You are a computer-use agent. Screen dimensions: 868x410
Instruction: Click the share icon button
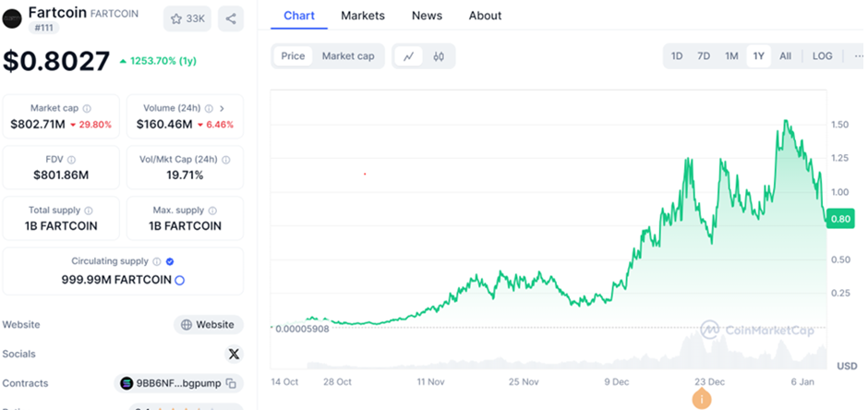pos(231,18)
